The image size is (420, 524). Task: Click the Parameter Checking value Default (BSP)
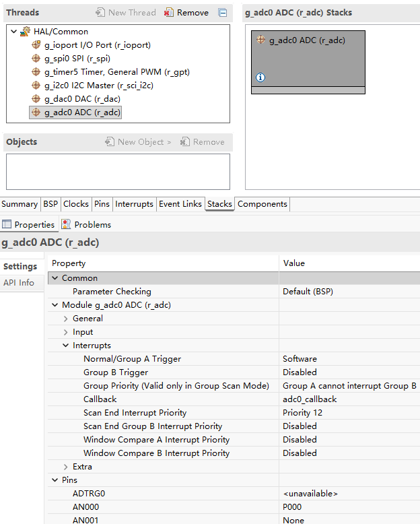click(349, 292)
